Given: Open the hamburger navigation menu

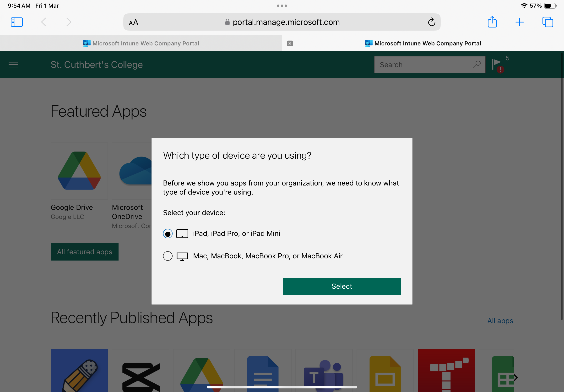Looking at the screenshot, I should point(14,65).
